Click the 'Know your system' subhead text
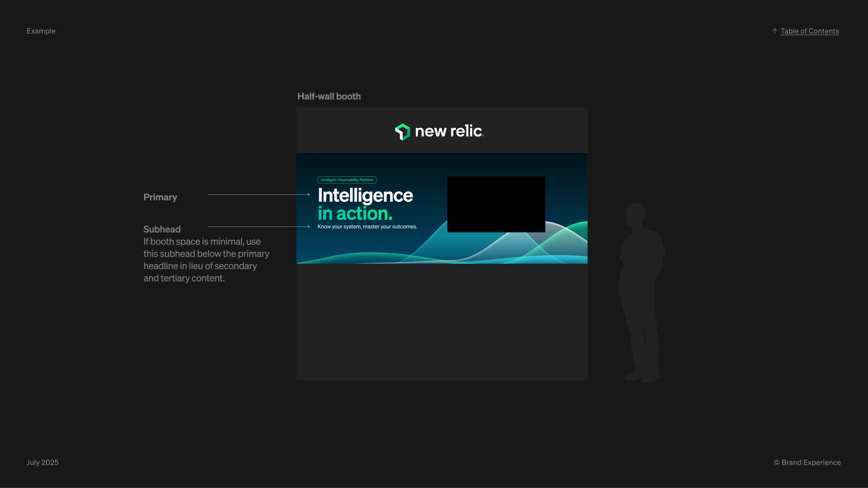868x488 pixels. [367, 227]
